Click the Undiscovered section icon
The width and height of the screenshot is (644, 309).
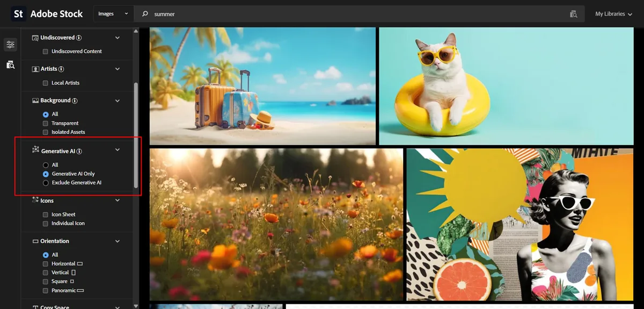[x=35, y=38]
